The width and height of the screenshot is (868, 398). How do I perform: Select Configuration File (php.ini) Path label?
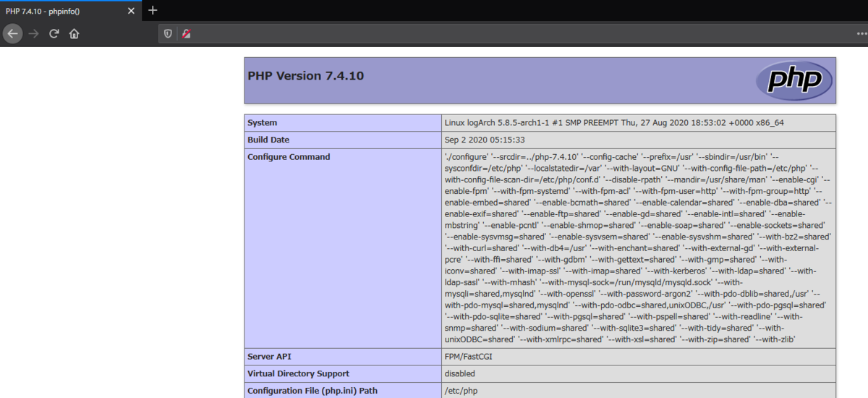pos(312,391)
